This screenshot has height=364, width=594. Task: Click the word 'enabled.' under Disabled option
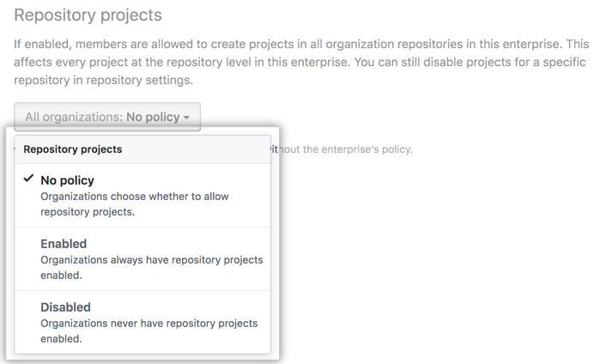pyautogui.click(x=61, y=338)
